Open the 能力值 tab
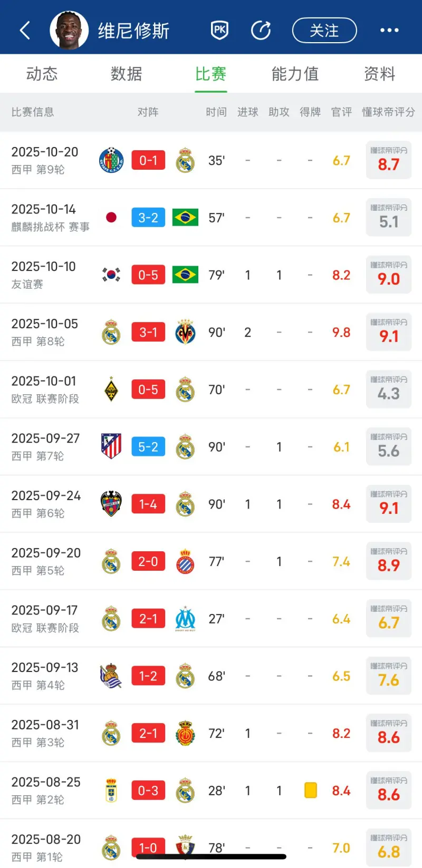The width and height of the screenshot is (422, 868). 295,74
